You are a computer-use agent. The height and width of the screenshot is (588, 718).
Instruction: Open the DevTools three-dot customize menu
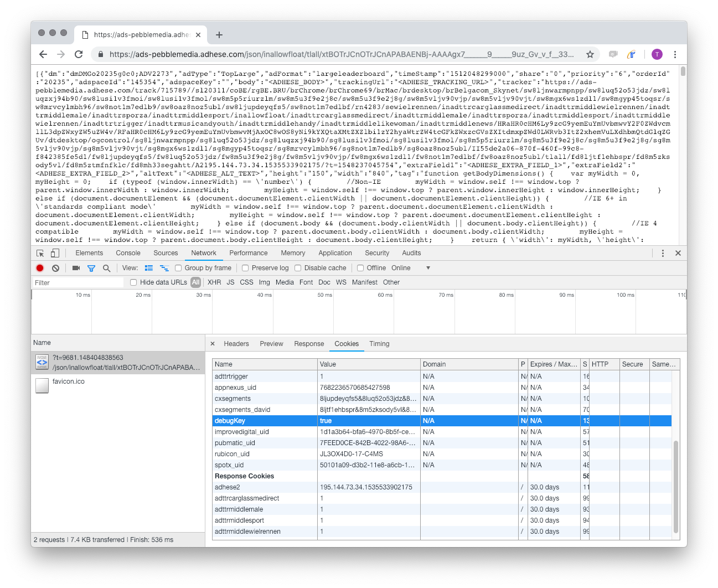click(663, 253)
